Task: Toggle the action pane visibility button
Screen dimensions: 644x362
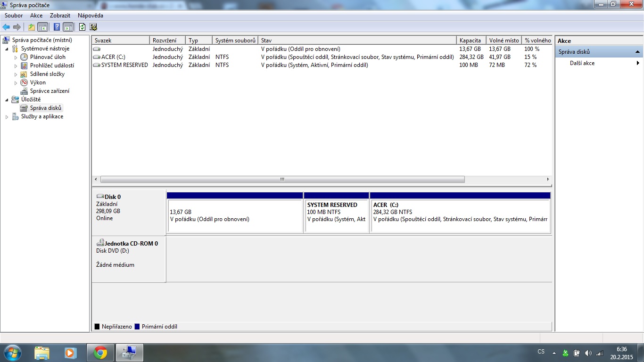Action: tap(68, 27)
